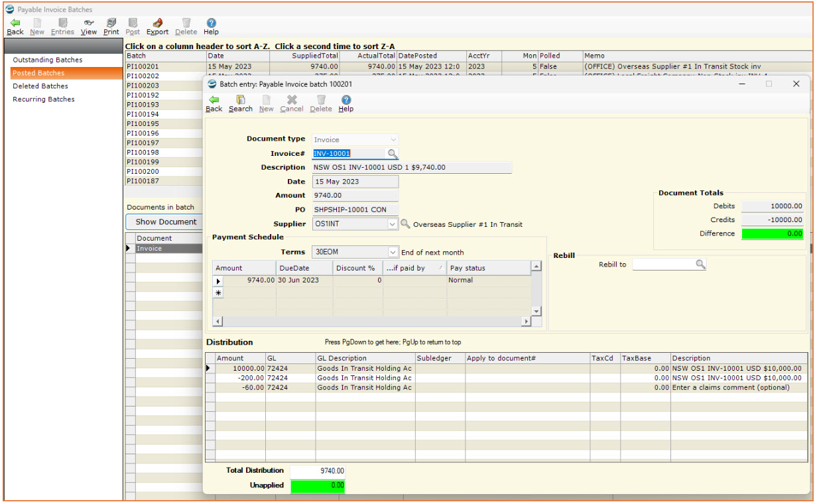
Task: Click Cancel in Batch entry toolbar
Action: (292, 103)
